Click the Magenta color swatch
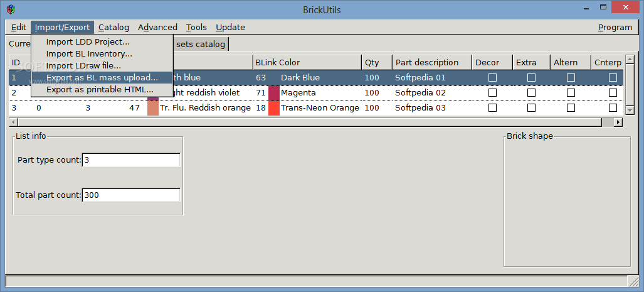 click(274, 92)
